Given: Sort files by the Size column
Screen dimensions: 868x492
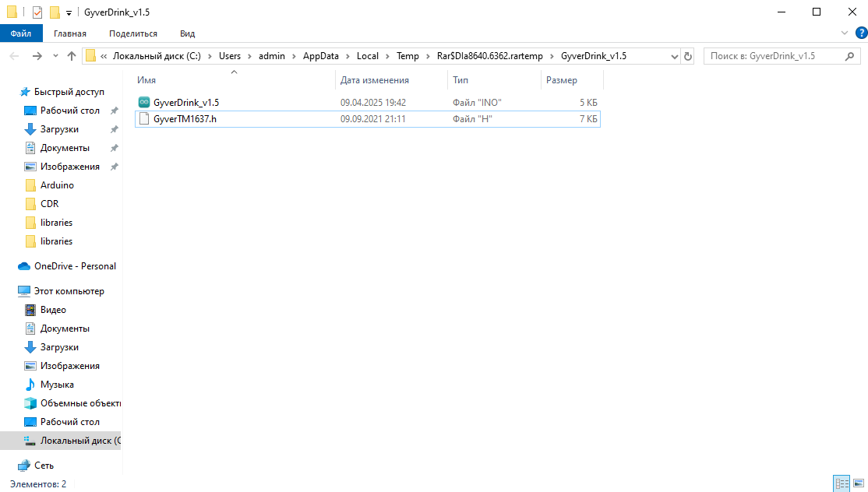Looking at the screenshot, I should pyautogui.click(x=562, y=80).
